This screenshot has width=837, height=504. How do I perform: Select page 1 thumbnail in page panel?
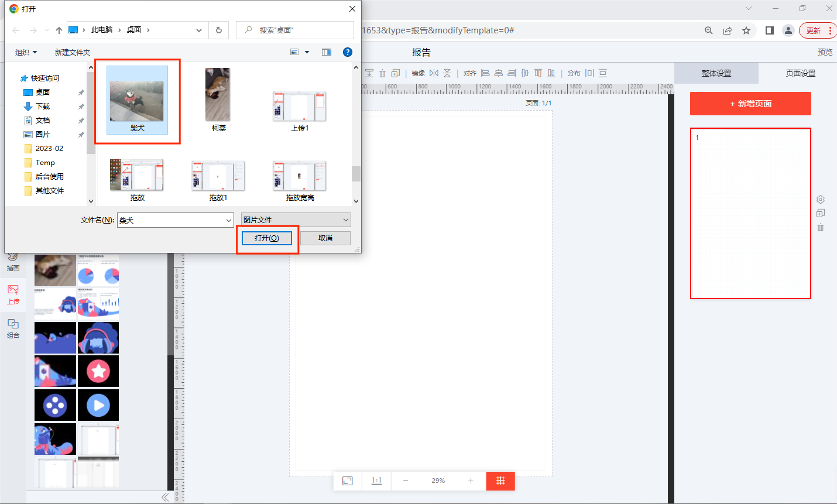coord(750,213)
